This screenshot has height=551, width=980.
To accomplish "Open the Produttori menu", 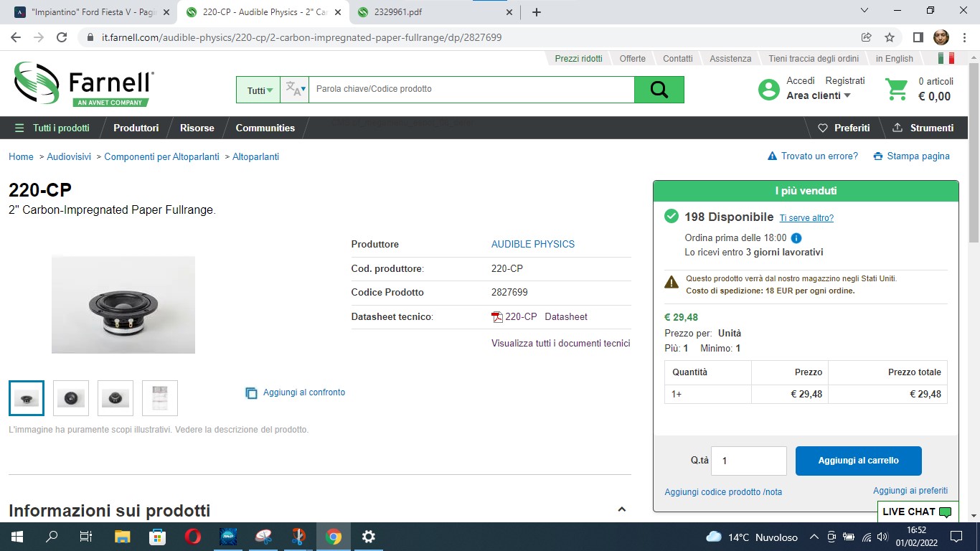I will click(136, 128).
